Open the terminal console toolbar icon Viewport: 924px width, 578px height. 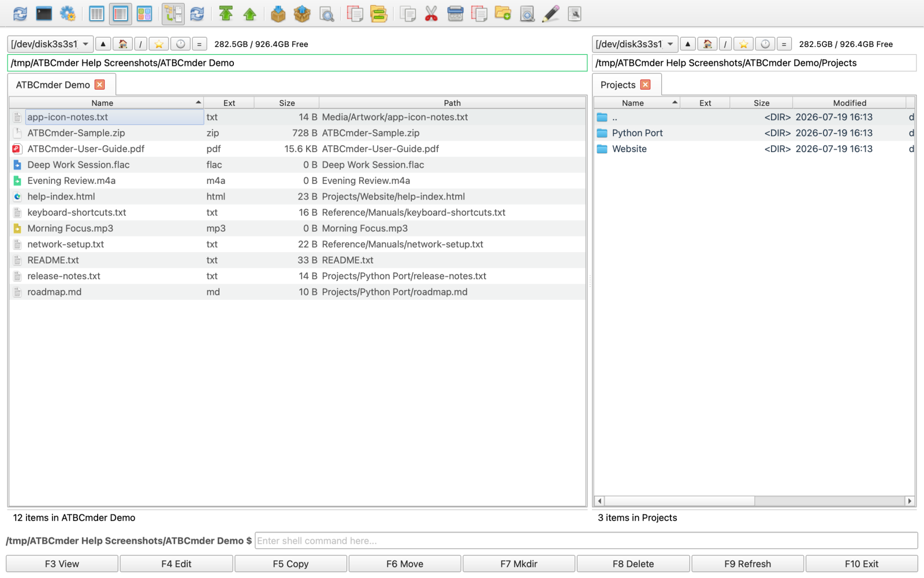click(x=44, y=14)
